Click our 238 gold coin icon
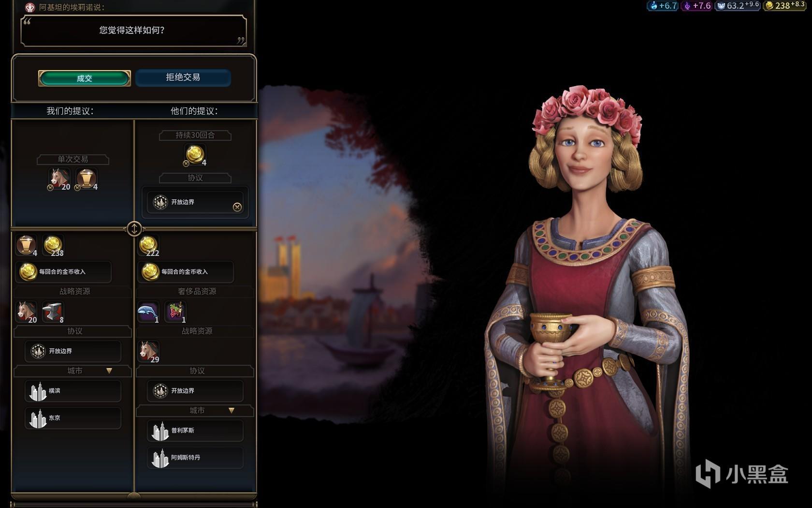This screenshot has width=812, height=508. click(53, 246)
